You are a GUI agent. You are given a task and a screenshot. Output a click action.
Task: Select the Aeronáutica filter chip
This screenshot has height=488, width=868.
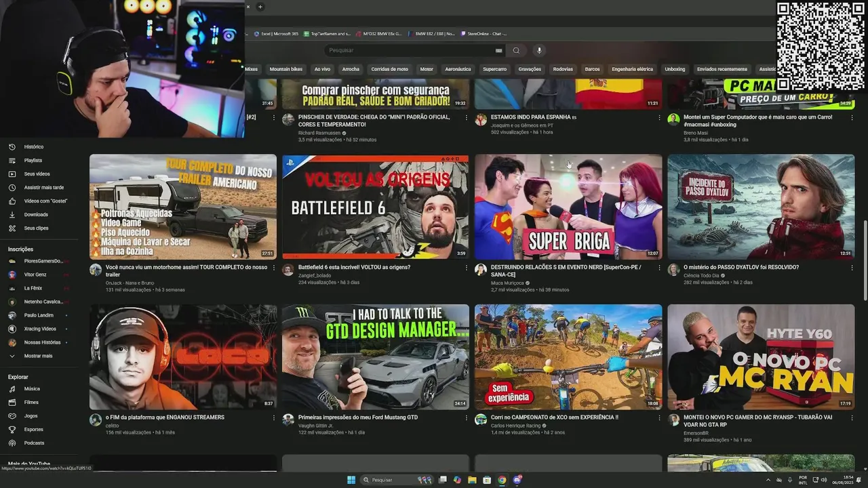coord(458,69)
